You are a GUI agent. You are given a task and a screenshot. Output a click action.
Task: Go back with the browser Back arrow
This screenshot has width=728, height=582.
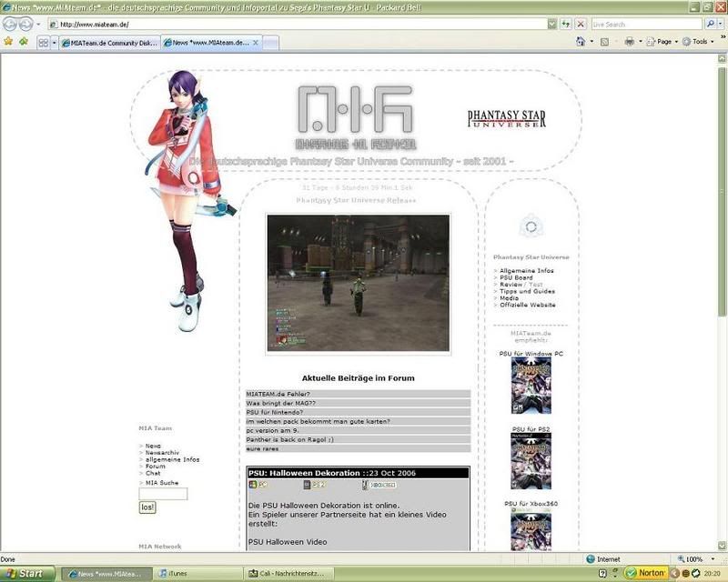coord(10,24)
